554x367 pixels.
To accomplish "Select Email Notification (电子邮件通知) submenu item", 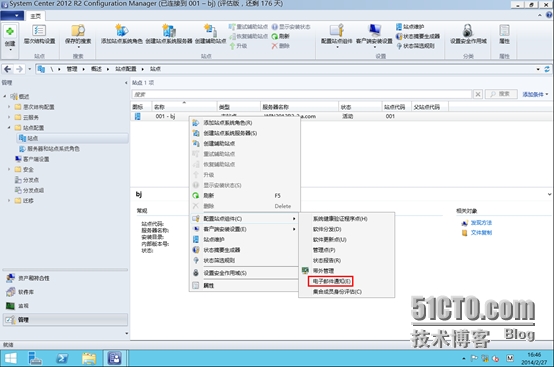I will 331,281.
